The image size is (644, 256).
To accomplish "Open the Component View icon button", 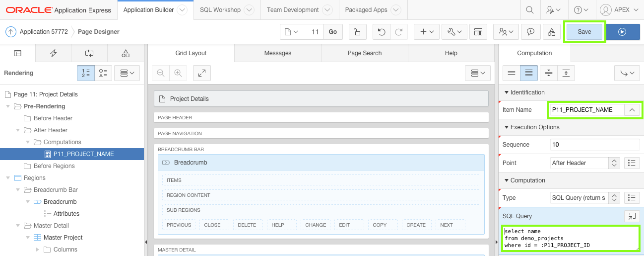I will click(478, 32).
